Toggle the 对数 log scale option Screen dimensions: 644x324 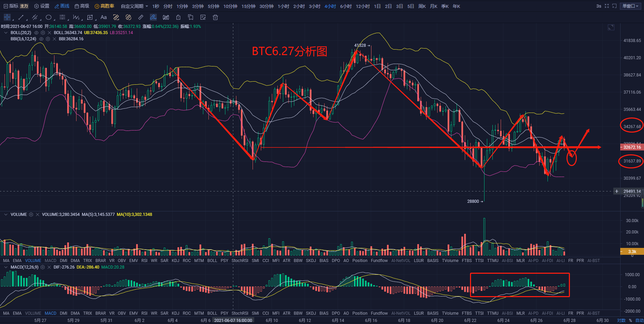tap(621, 321)
